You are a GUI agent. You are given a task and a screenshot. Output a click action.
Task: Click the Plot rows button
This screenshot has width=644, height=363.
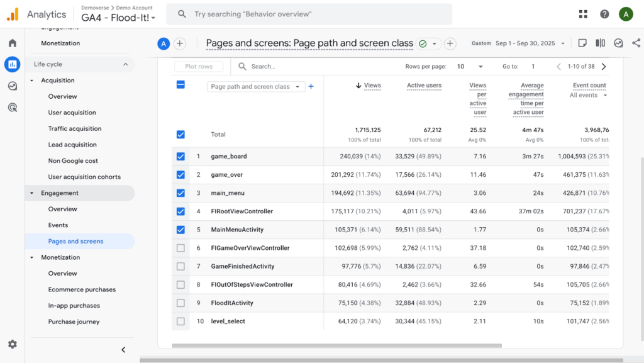point(199,67)
